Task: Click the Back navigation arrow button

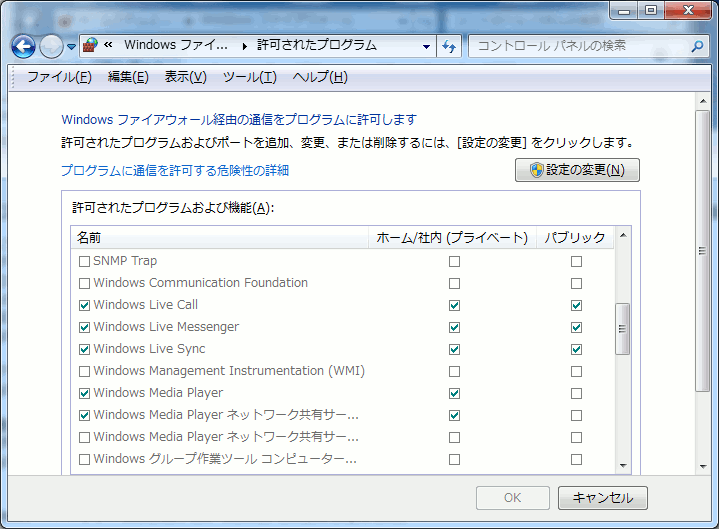Action: click(x=23, y=46)
